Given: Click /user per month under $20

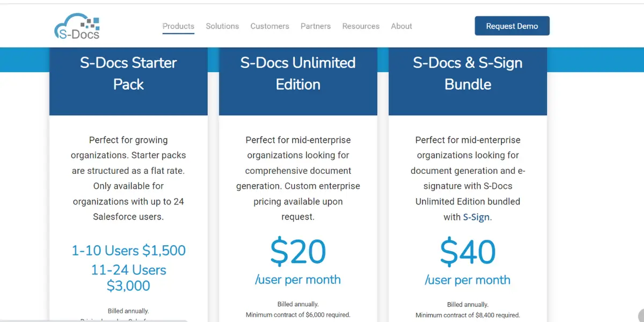Looking at the screenshot, I should point(298,280).
